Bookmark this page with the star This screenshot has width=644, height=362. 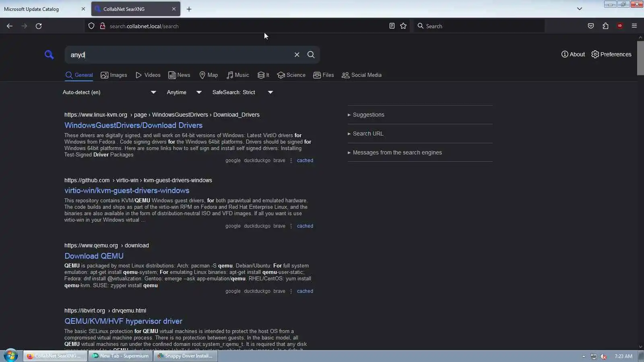(x=403, y=26)
